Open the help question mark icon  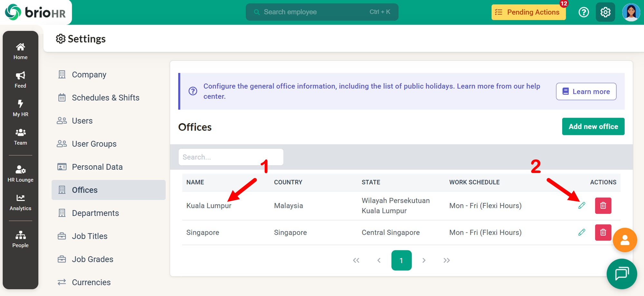(x=583, y=12)
